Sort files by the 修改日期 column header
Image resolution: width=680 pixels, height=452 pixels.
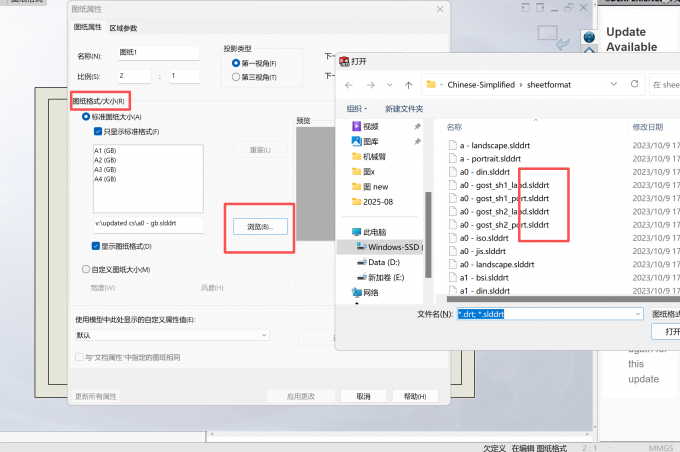[647, 127]
